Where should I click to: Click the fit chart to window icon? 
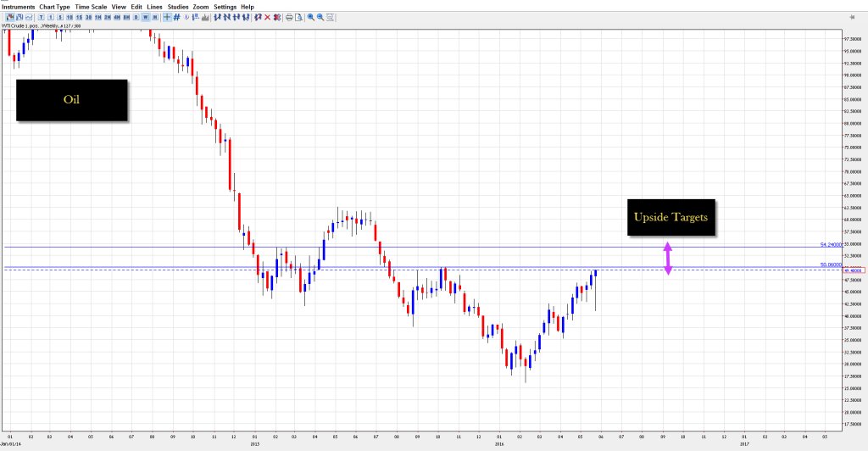[x=330, y=17]
